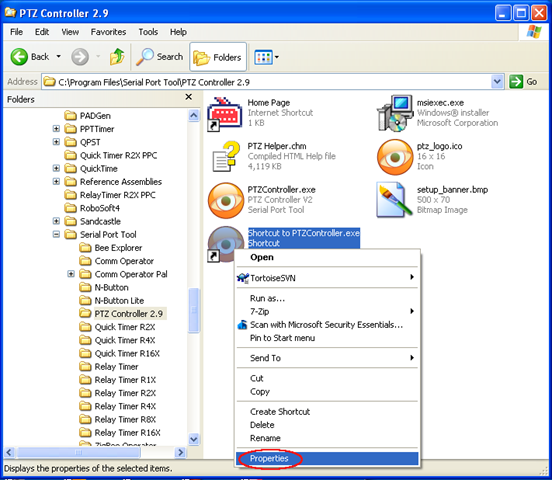Choose Properties in the context menu
This screenshot has width=552, height=480.
[327, 459]
